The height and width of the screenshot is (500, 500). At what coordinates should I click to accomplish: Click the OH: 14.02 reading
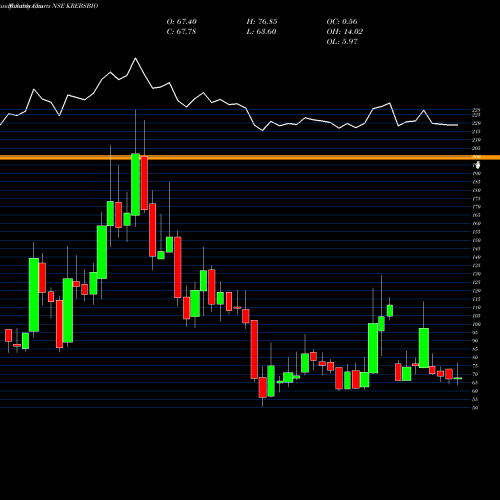(x=345, y=32)
